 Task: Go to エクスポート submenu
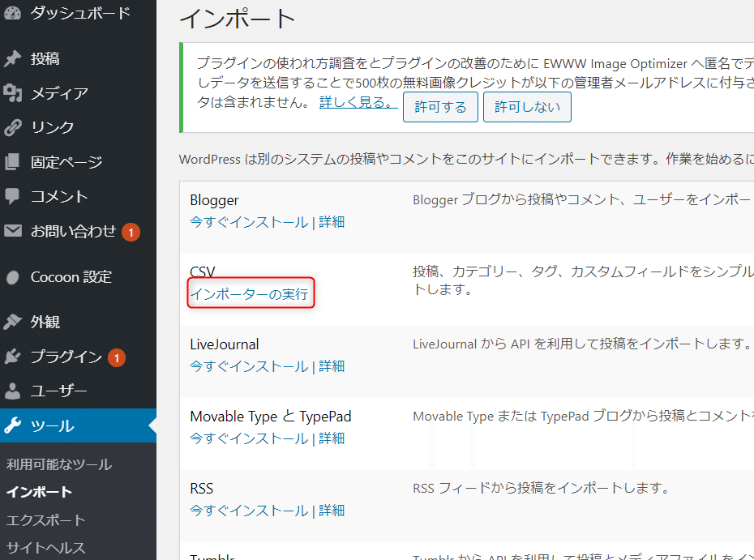click(46, 520)
